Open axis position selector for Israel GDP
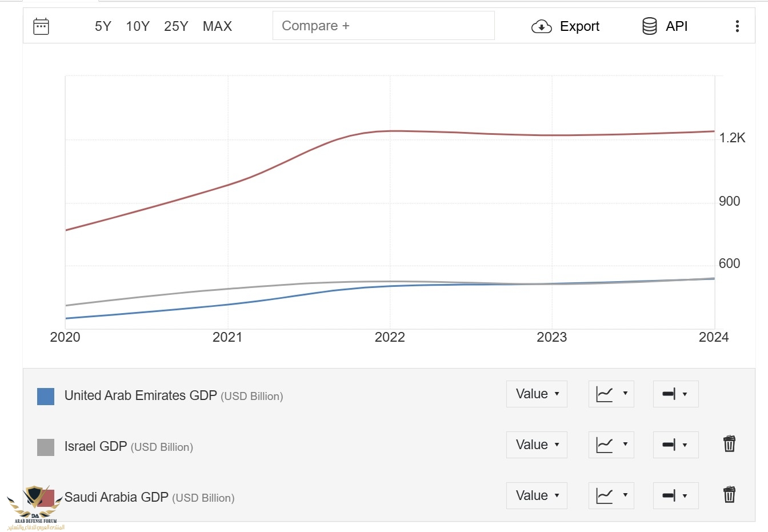Image resolution: width=768 pixels, height=532 pixels. point(675,445)
